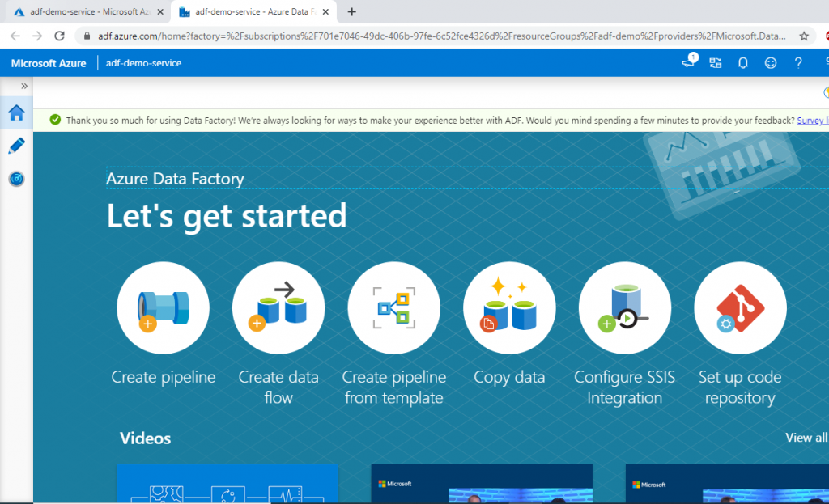
Task: Click the Configure SSIS Integration icon
Action: pyautogui.click(x=625, y=308)
